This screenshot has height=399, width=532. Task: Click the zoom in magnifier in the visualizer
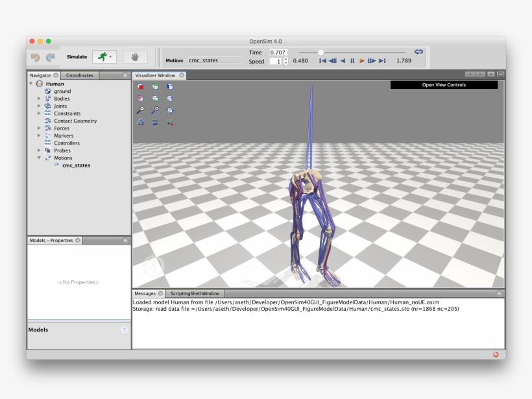pyautogui.click(x=156, y=110)
